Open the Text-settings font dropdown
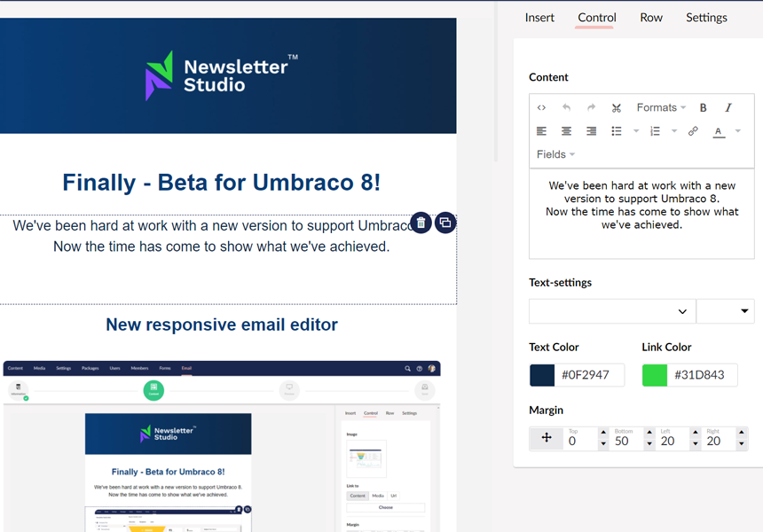Image resolution: width=763 pixels, height=532 pixels. (x=613, y=311)
